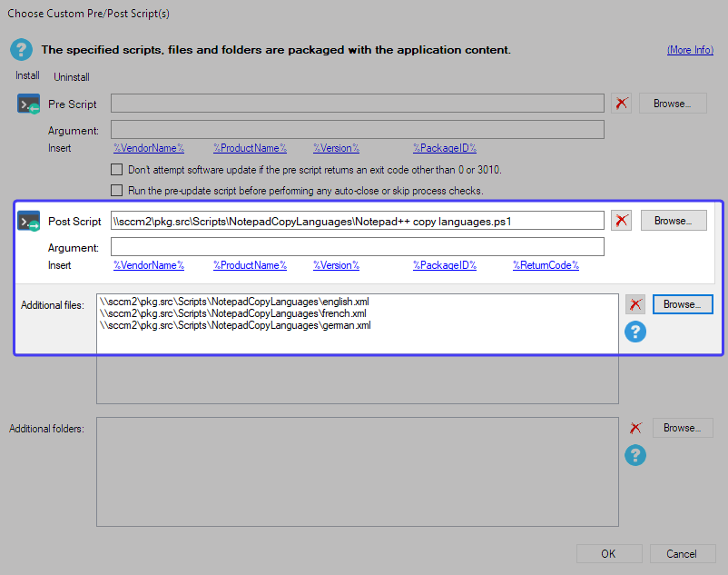Open help for Additional files

click(635, 332)
